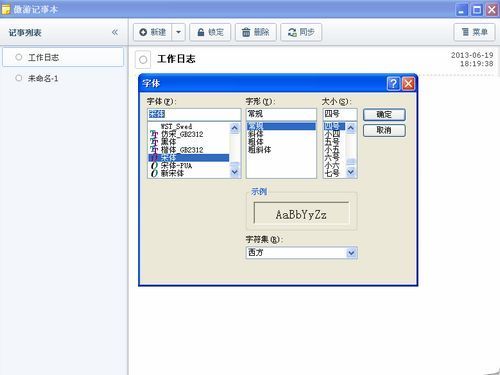Choose 仿宋_GB2312 in the font list

point(189,134)
